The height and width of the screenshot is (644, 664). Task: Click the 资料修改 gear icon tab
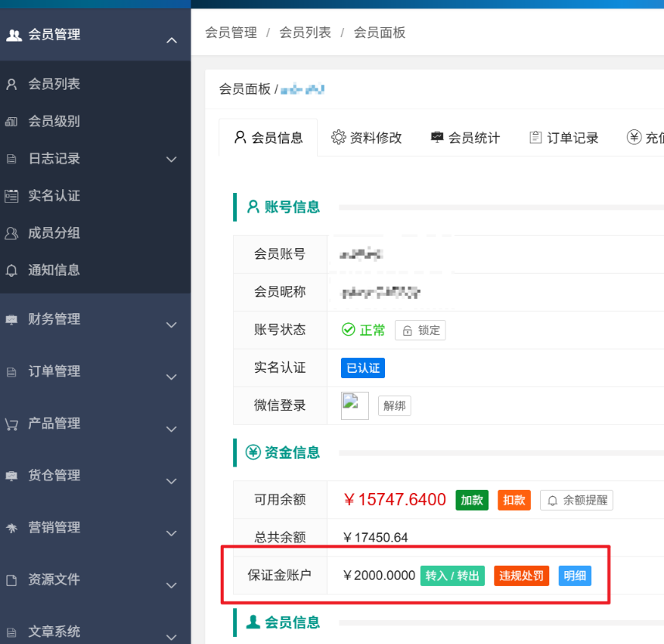click(x=339, y=137)
